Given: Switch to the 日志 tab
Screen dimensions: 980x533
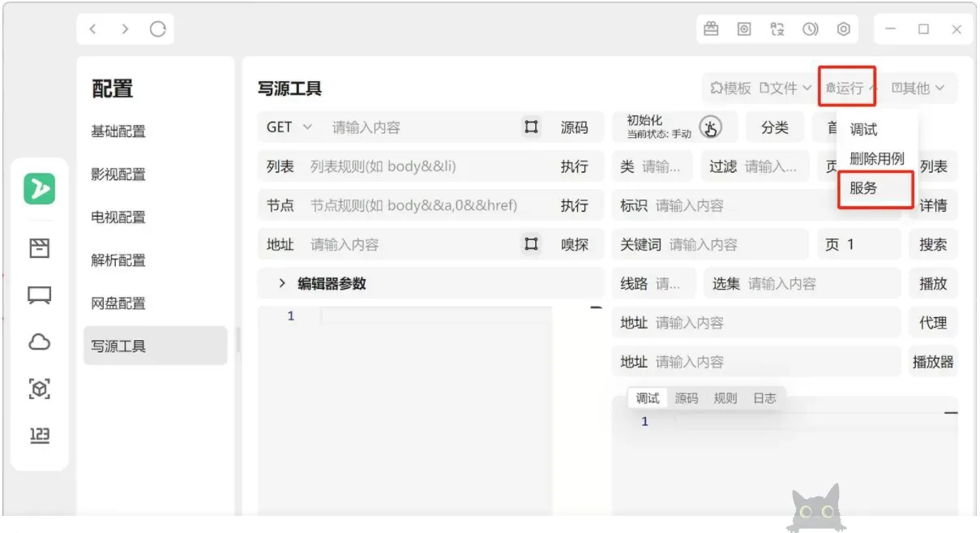Looking at the screenshot, I should pos(764,398).
